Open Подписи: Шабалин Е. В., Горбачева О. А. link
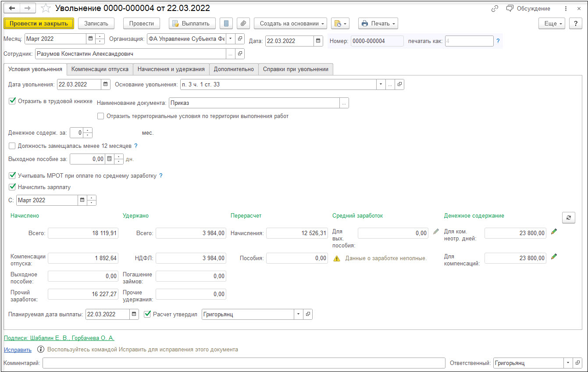This screenshot has width=588, height=372. 59,338
